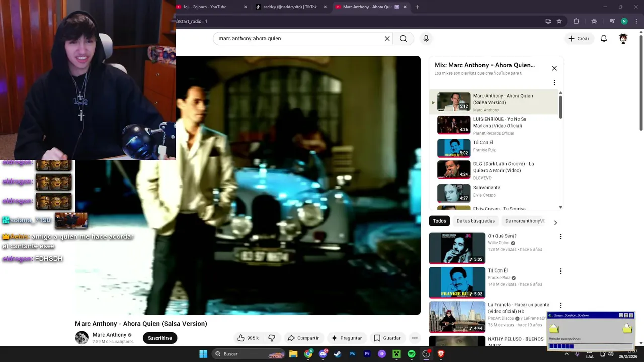Open the Marc Anthony channel name link

point(109,335)
